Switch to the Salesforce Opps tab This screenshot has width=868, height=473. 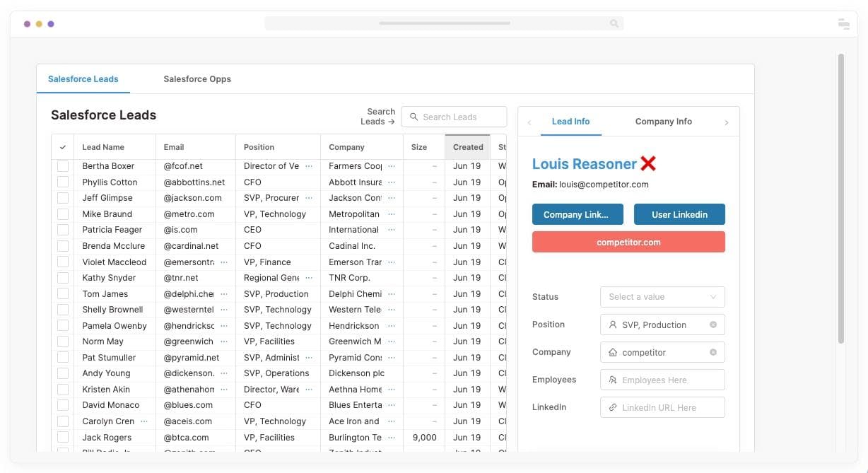[x=197, y=79]
